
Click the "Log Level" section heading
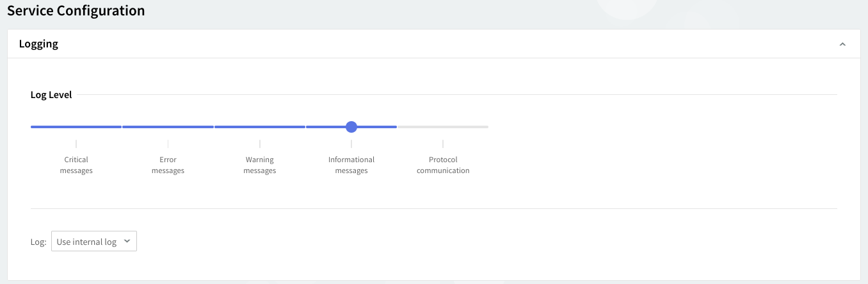51,95
